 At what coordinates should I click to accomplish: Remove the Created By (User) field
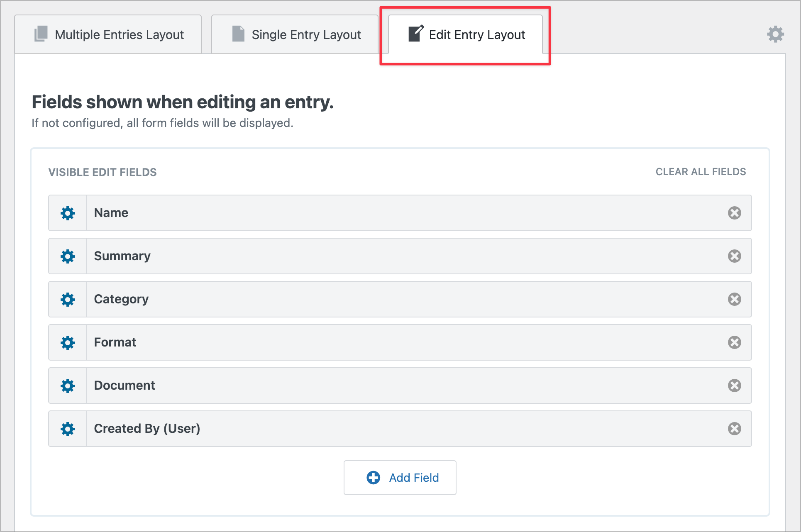[x=735, y=429]
